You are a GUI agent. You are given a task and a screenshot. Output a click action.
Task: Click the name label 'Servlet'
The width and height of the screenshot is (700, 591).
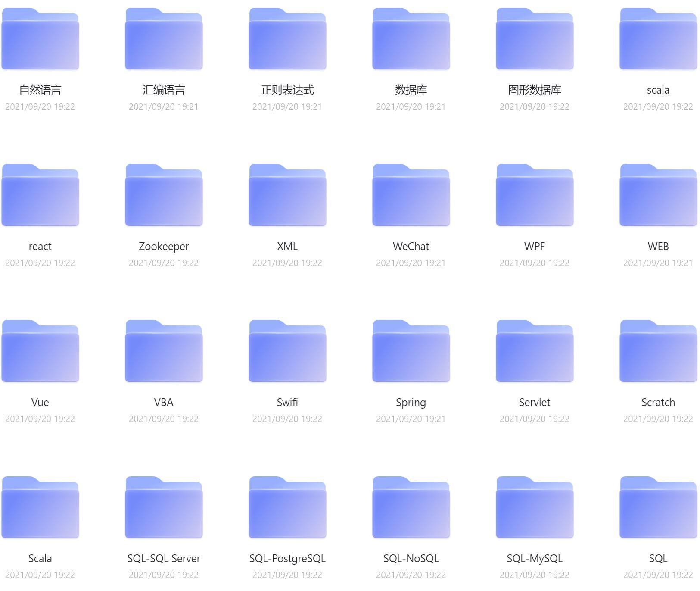[535, 403]
